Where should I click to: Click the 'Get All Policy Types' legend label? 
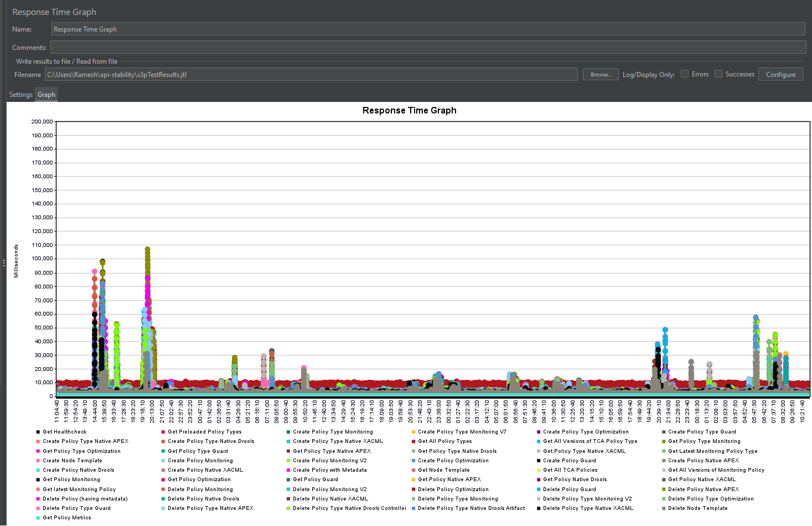click(x=445, y=441)
